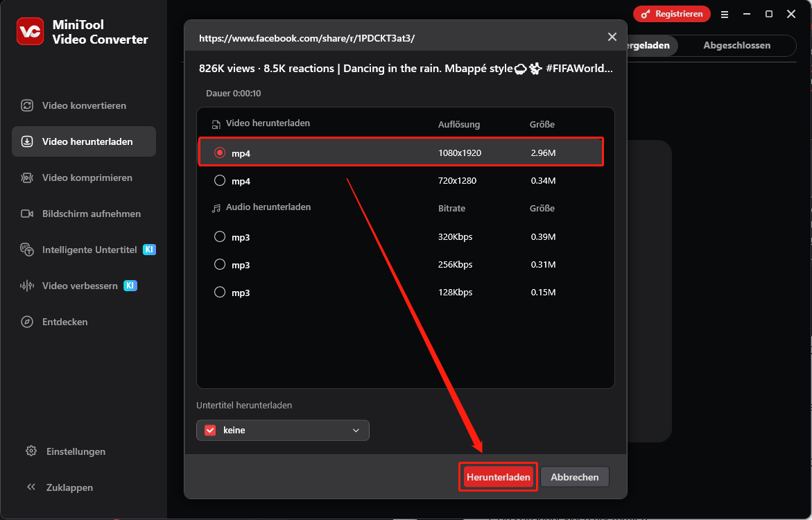Viewport: 812px width, 520px height.
Task: Click the '2.96M' size value
Action: 543,153
